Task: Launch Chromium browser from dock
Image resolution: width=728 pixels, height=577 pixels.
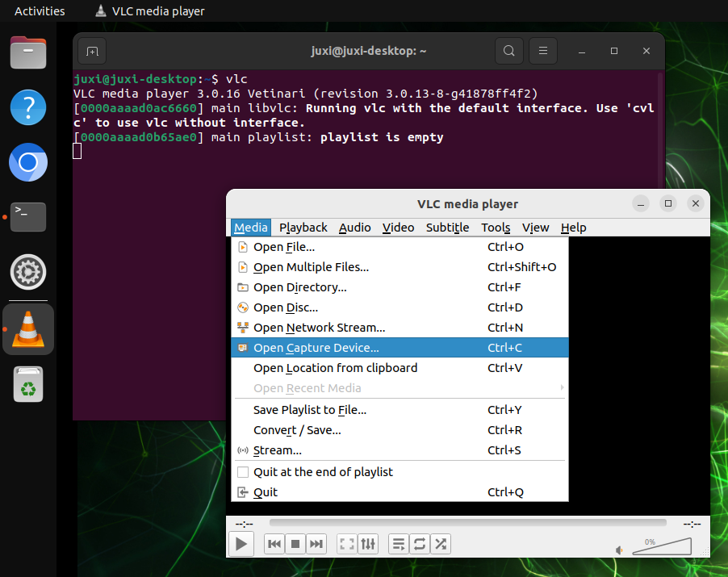Action: coord(28,162)
